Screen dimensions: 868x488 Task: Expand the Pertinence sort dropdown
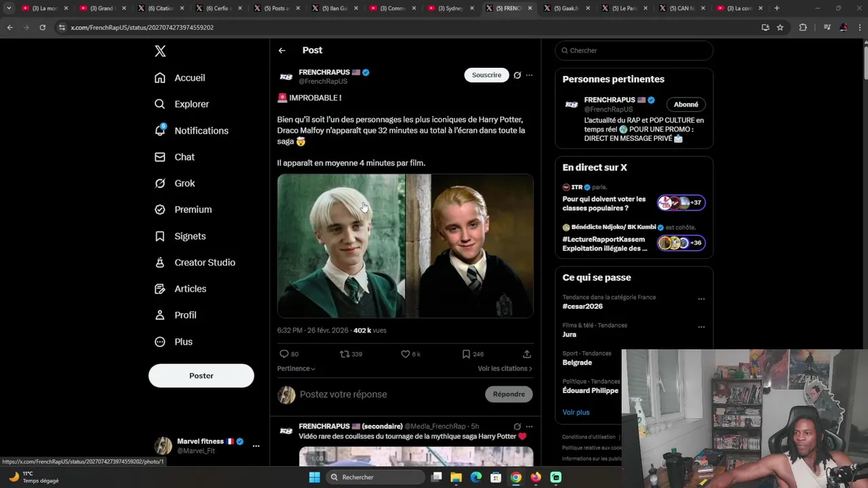296,369
